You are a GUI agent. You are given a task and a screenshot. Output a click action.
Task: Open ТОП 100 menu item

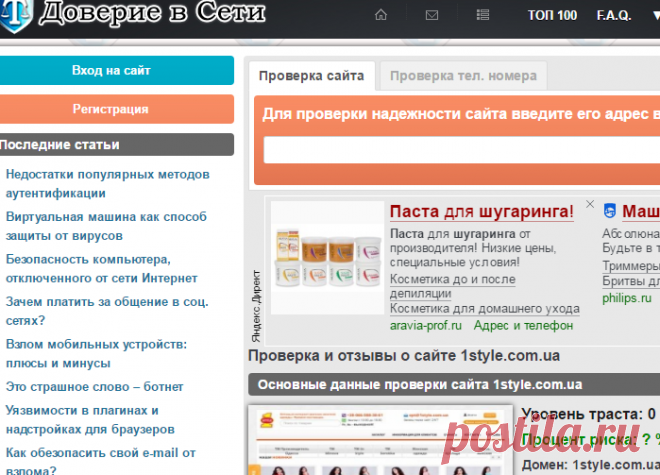coord(552,16)
